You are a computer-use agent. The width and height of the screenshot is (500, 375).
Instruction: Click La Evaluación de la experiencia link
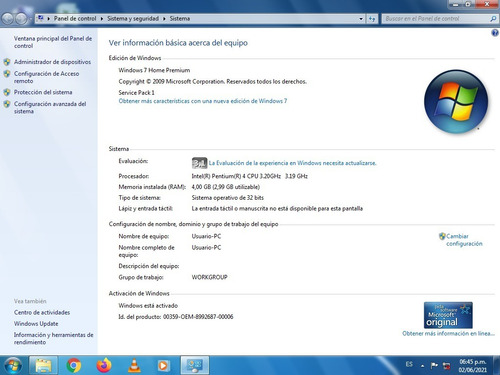[292, 163]
